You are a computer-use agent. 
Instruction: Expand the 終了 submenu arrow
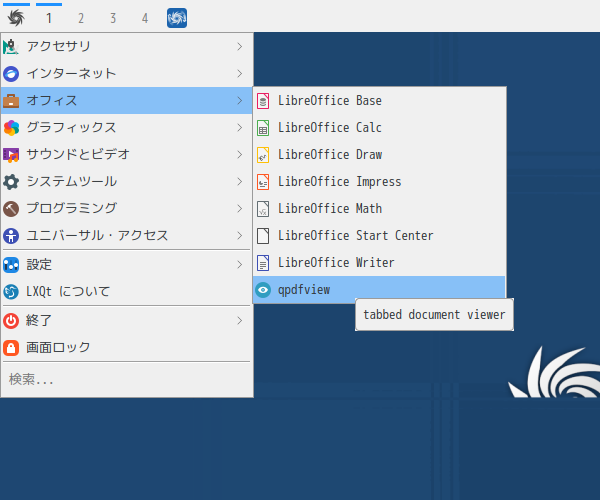(x=240, y=321)
